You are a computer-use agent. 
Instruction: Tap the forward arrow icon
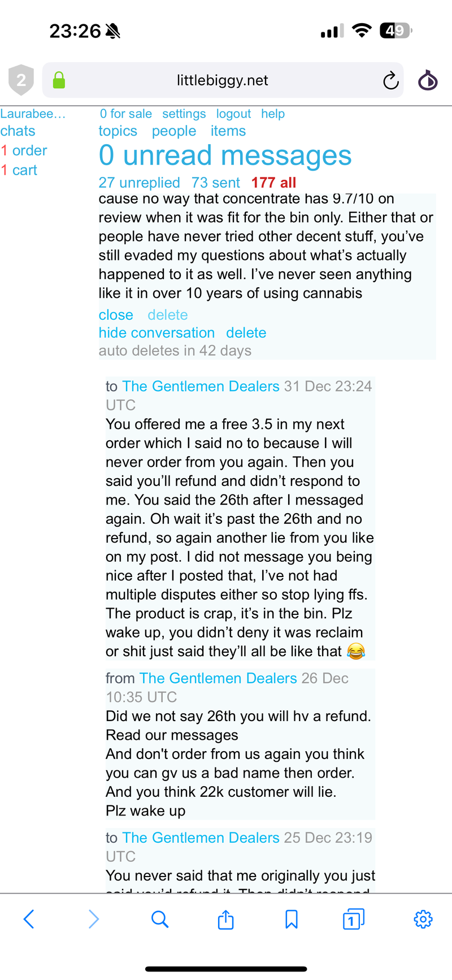pyautogui.click(x=94, y=920)
